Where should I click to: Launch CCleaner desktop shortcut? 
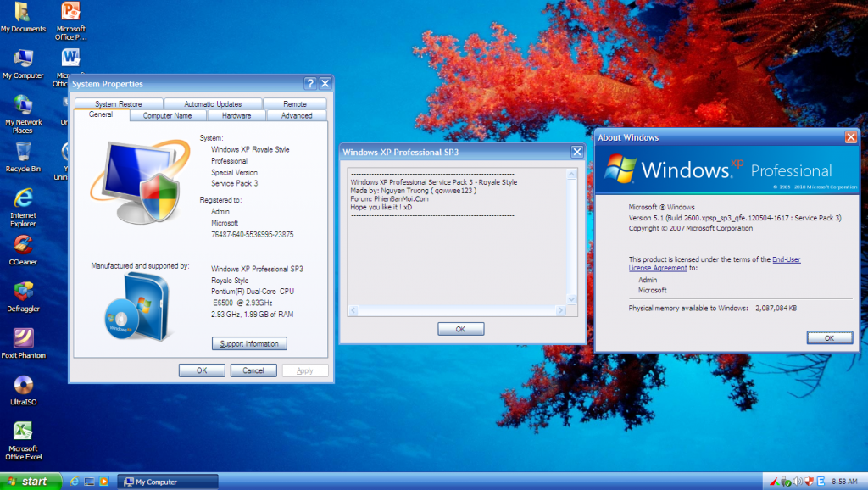[x=23, y=250]
